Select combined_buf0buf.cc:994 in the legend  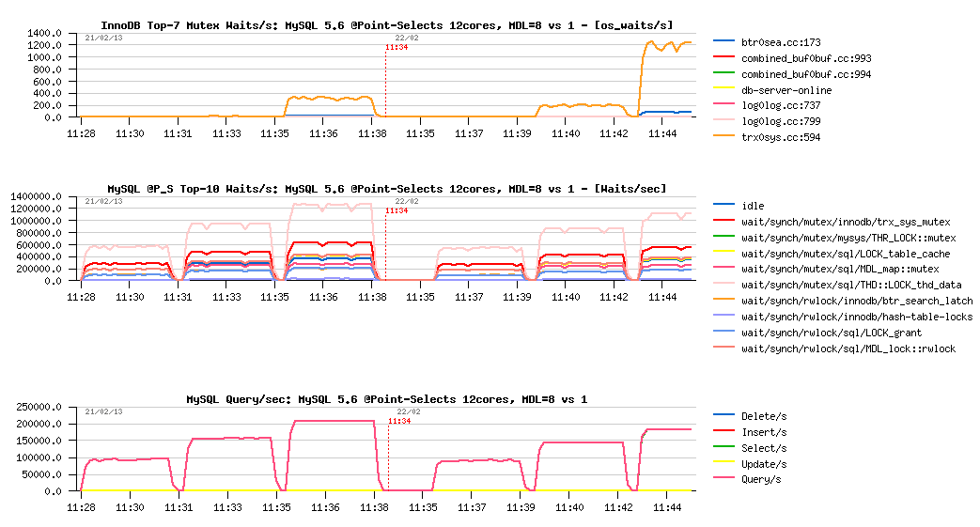pyautogui.click(x=806, y=74)
